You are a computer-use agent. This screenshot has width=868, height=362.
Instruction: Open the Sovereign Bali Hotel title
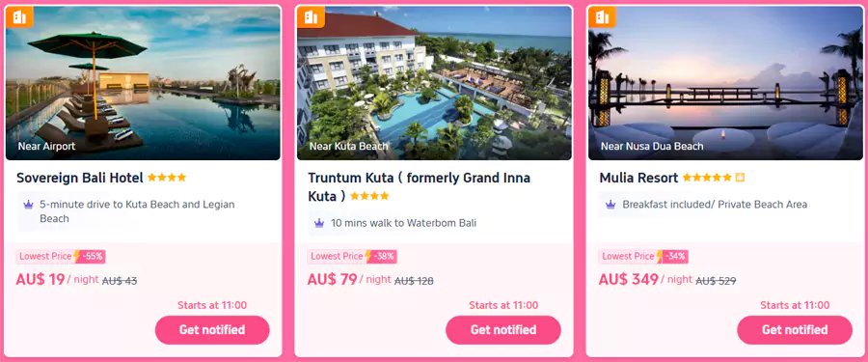[80, 178]
